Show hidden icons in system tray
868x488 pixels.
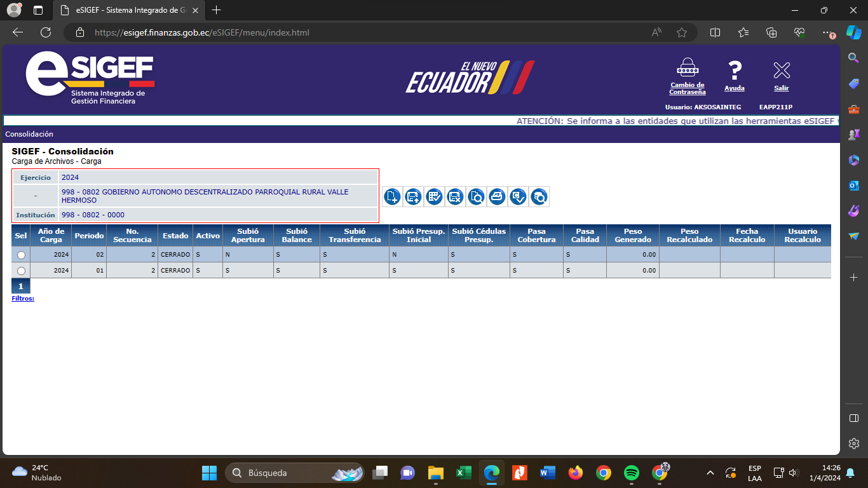pos(710,473)
